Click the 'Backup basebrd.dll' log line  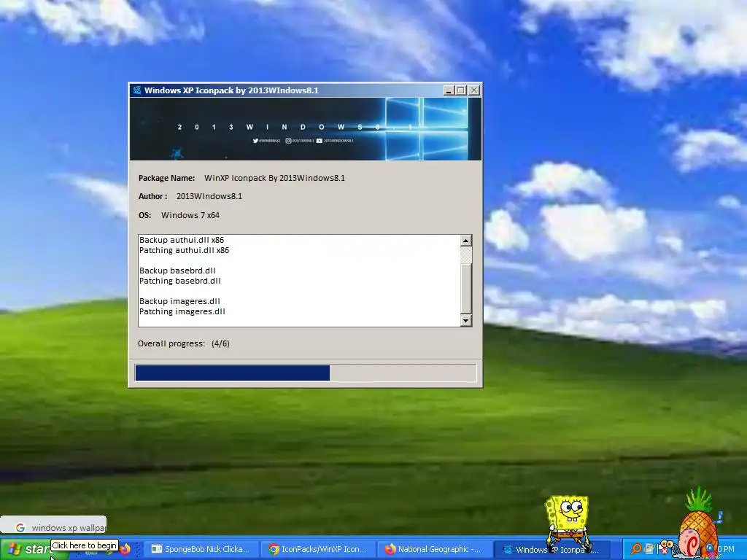click(177, 271)
